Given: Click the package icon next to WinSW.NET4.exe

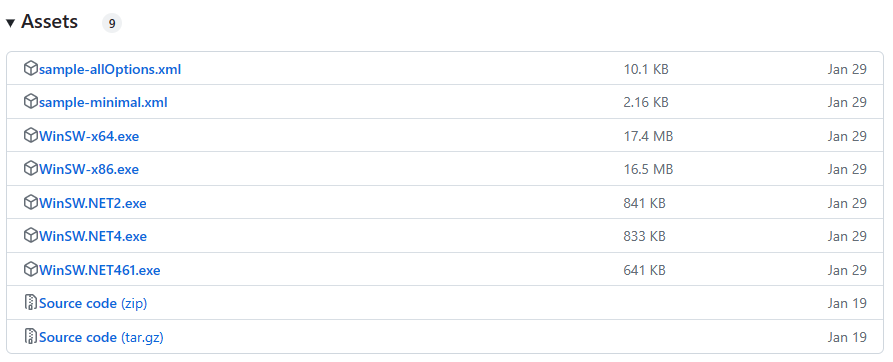Looking at the screenshot, I should click(31, 236).
